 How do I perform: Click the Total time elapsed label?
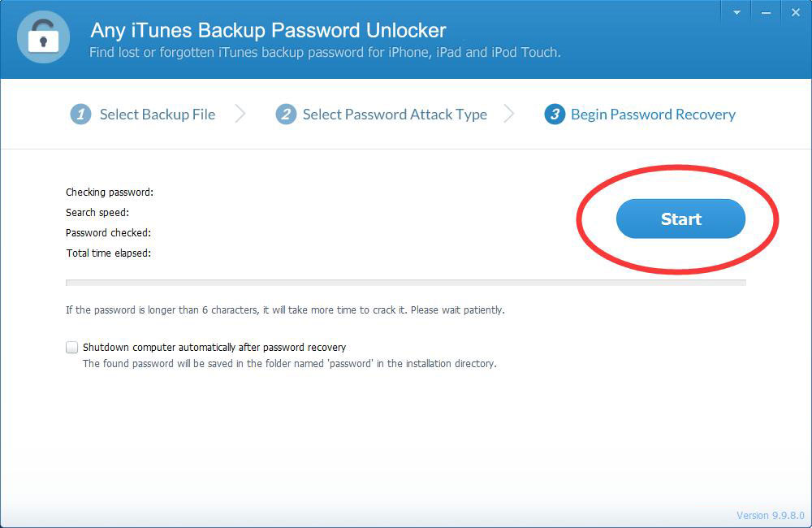coord(109,253)
